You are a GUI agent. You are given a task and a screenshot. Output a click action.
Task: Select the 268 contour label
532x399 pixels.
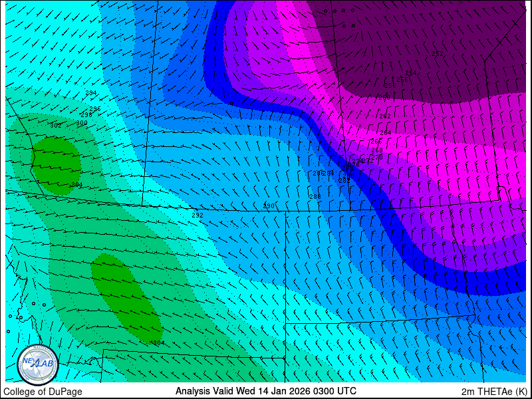(x=377, y=150)
